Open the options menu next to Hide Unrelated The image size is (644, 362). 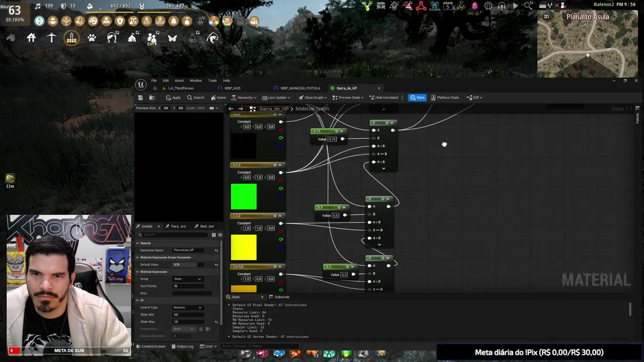click(x=402, y=98)
